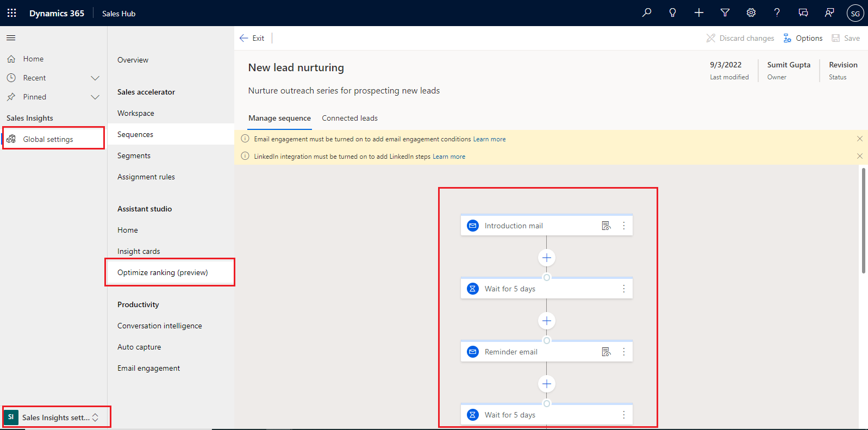Image resolution: width=868 pixels, height=430 pixels.
Task: Click the Exit back button
Action: click(252, 38)
